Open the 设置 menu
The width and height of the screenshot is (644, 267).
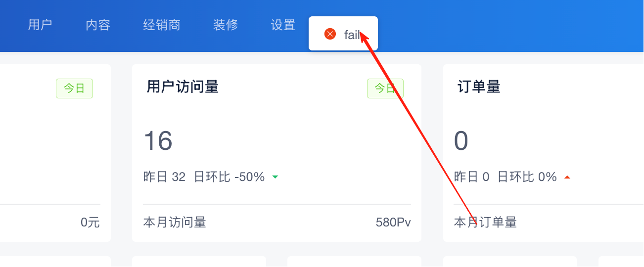(x=283, y=25)
